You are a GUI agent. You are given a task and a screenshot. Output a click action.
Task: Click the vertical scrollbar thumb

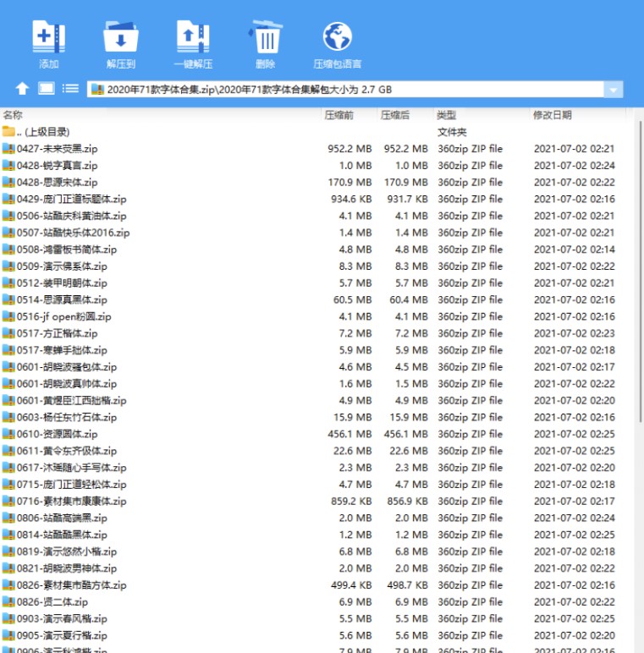pyautogui.click(x=641, y=272)
